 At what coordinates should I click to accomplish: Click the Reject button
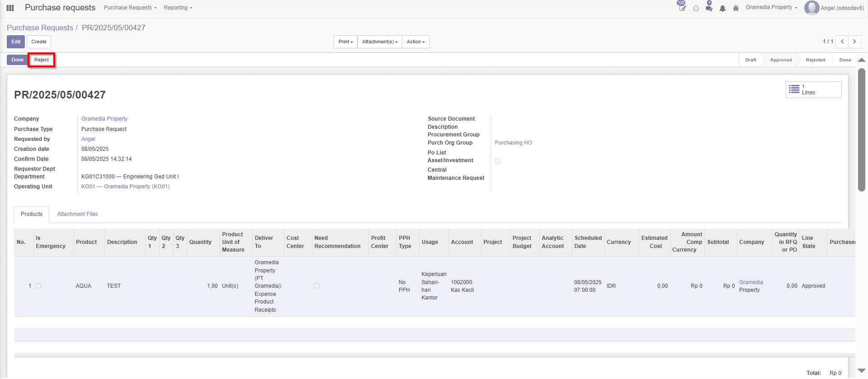click(42, 60)
